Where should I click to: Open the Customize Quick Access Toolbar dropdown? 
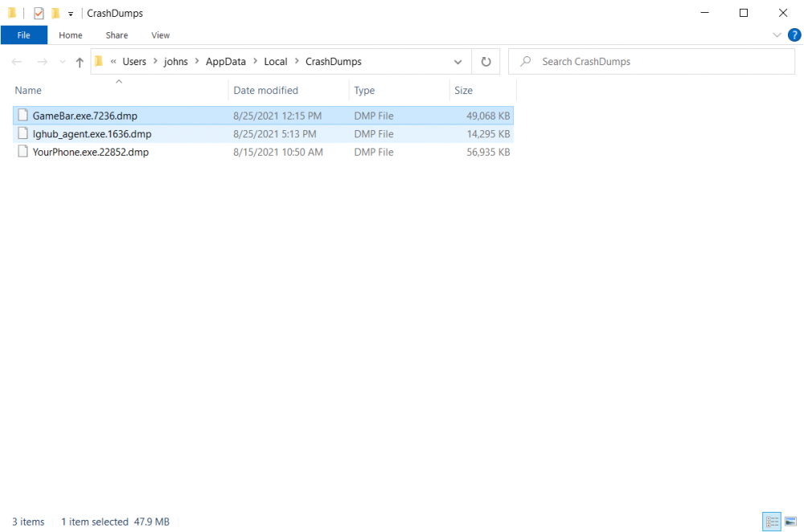tap(71, 14)
